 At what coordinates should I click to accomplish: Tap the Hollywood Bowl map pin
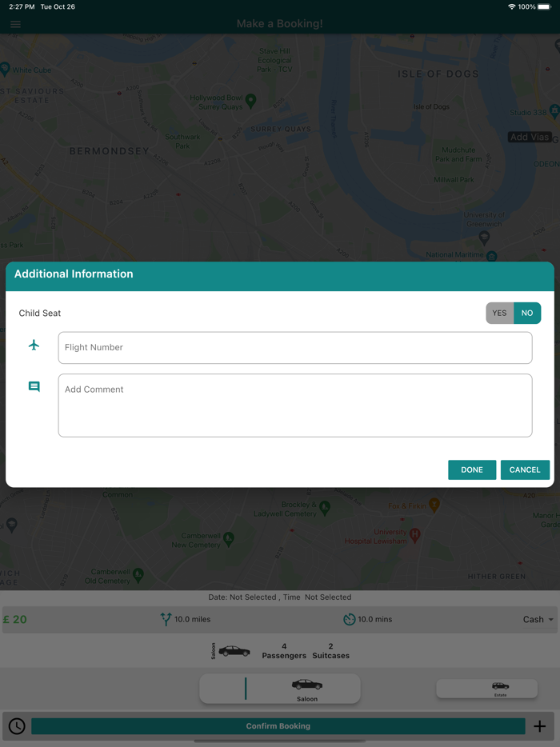point(250,101)
